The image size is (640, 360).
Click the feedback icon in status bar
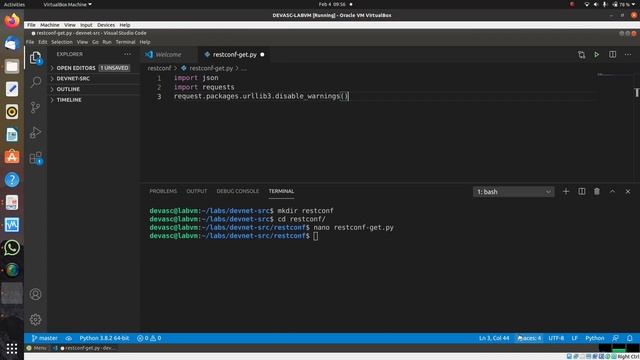[x=615, y=338]
